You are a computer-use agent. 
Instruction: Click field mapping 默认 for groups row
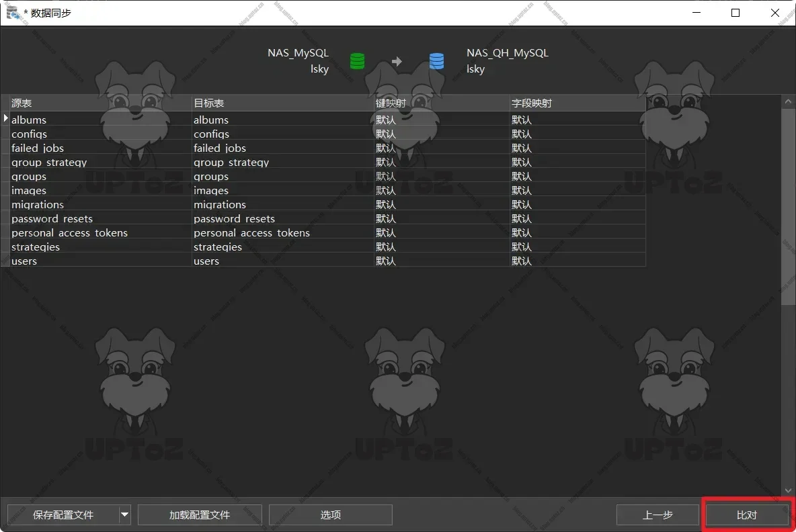[x=578, y=177]
